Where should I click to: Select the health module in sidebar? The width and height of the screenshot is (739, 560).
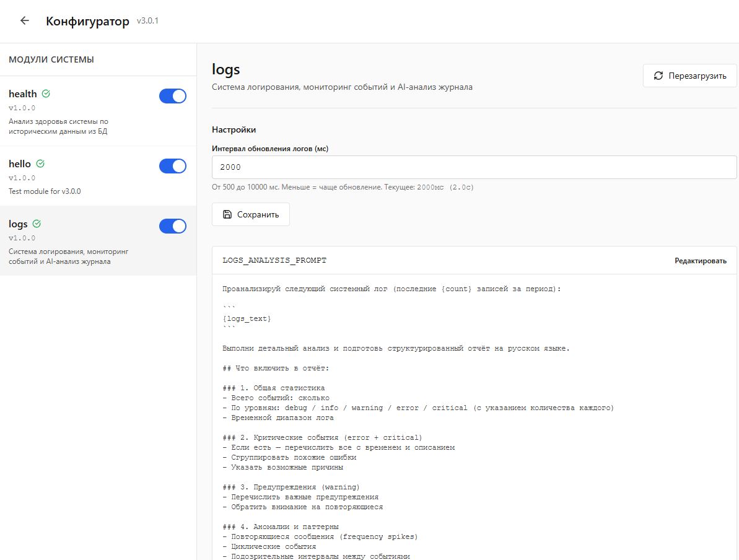(x=98, y=112)
